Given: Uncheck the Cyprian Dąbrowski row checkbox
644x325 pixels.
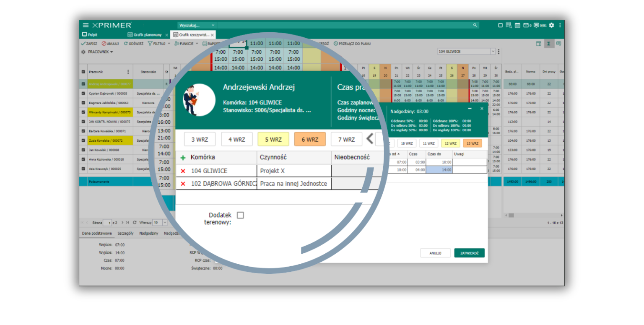Looking at the screenshot, I should tap(83, 93).
